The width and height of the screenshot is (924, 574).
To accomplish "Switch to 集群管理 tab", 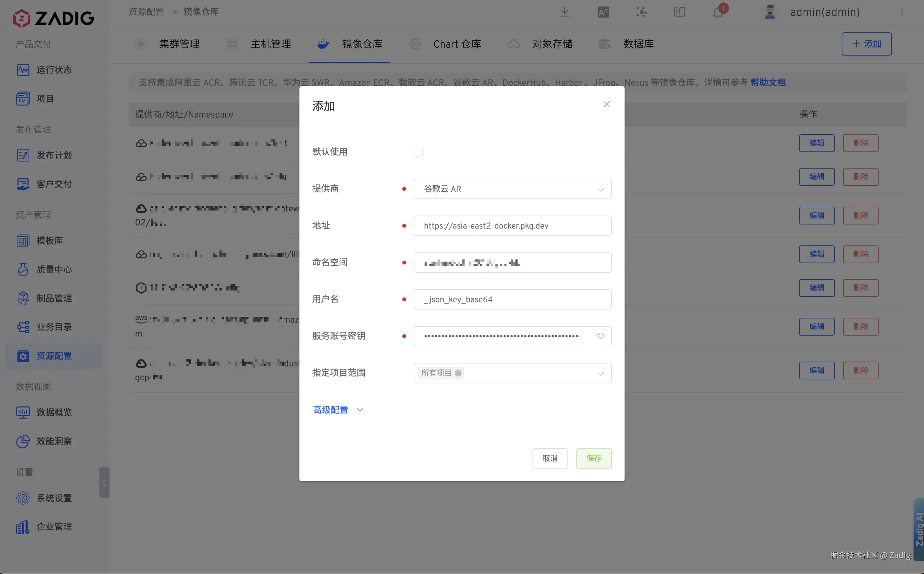I will (x=179, y=44).
